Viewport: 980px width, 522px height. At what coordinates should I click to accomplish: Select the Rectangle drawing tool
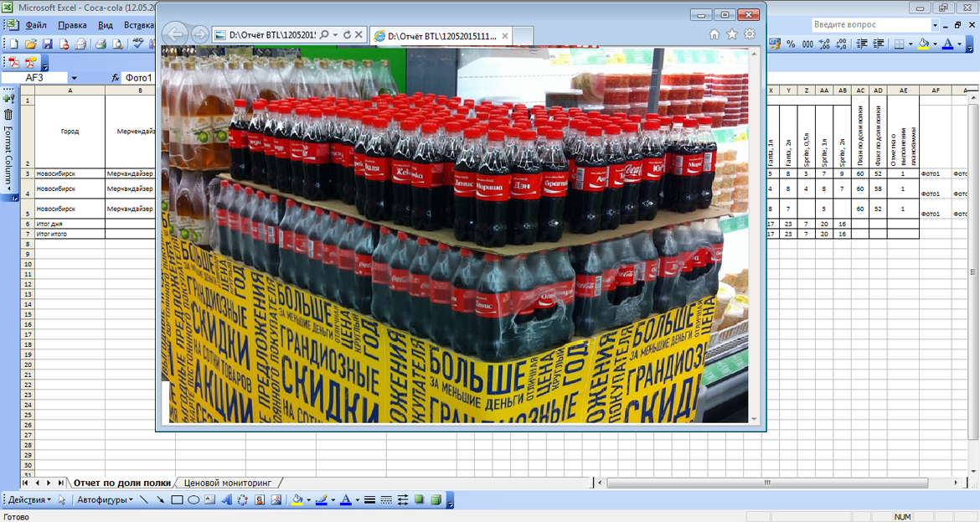coord(177,500)
